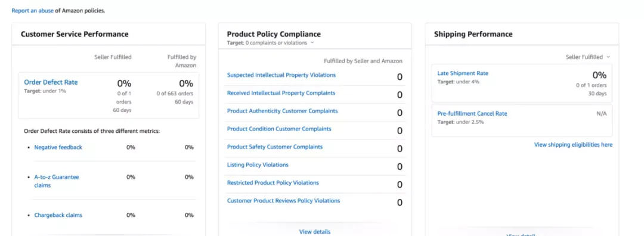Open Customer Product Reviews Policy Violations

283,201
